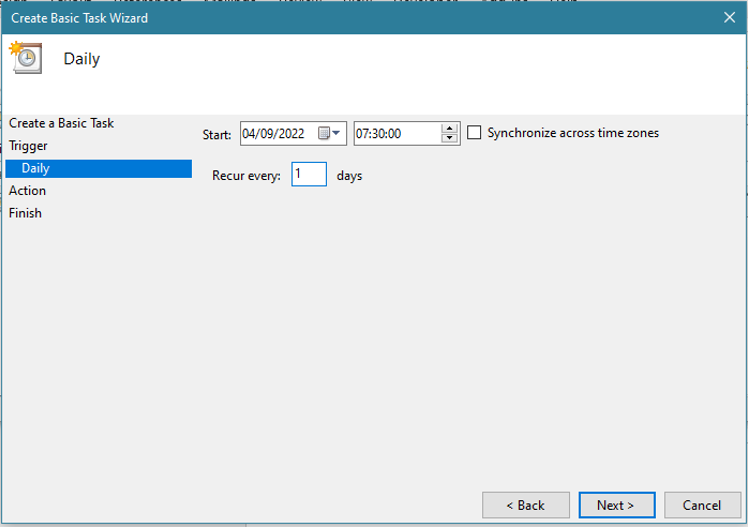Viewport: 748px width, 527px height.
Task: Click the start date field 04/09/2022
Action: point(274,134)
